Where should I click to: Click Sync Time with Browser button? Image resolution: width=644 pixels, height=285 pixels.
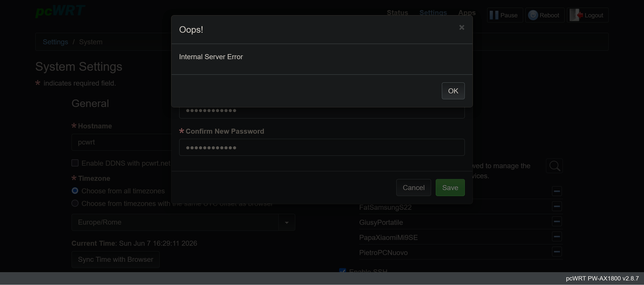point(115,260)
